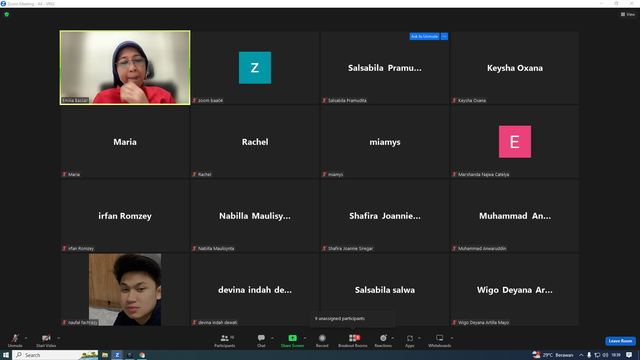Click muted mic icon beside devina indah dewati
The width and height of the screenshot is (640, 360).
click(x=195, y=322)
